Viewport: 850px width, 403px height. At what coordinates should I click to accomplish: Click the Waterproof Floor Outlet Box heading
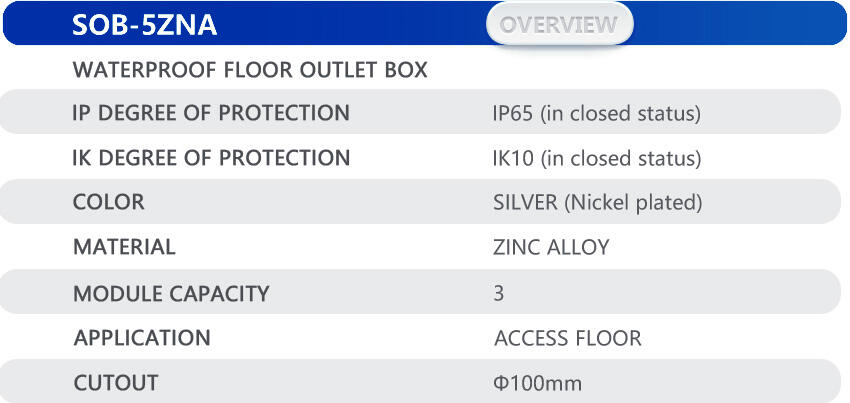[x=250, y=71]
